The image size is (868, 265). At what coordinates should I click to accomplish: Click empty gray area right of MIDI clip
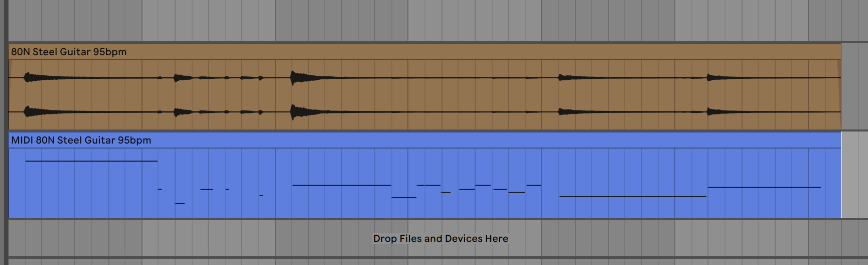click(x=854, y=175)
